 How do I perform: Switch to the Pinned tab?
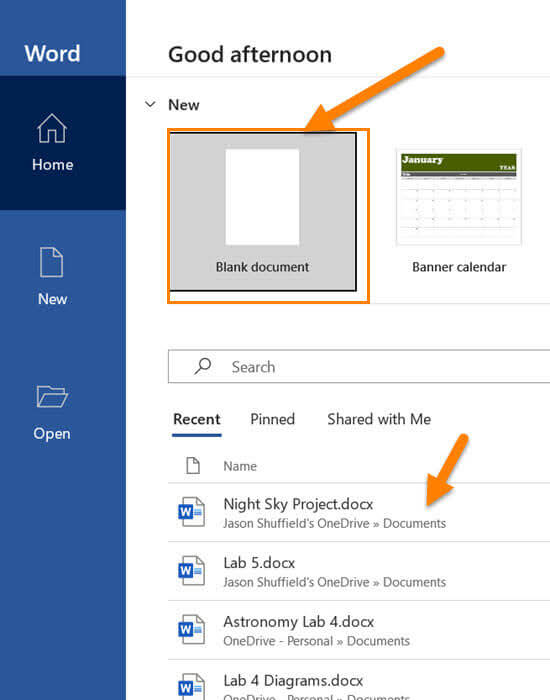coord(272,419)
